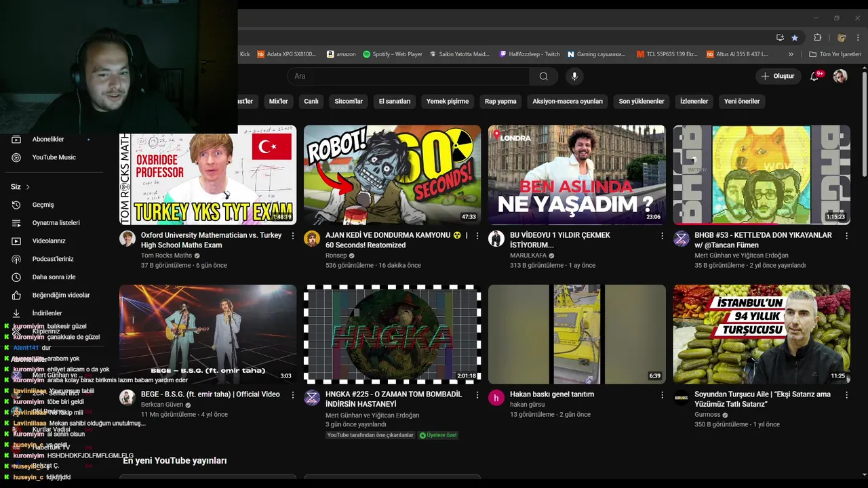Activate voice search microphone icon

(x=574, y=77)
